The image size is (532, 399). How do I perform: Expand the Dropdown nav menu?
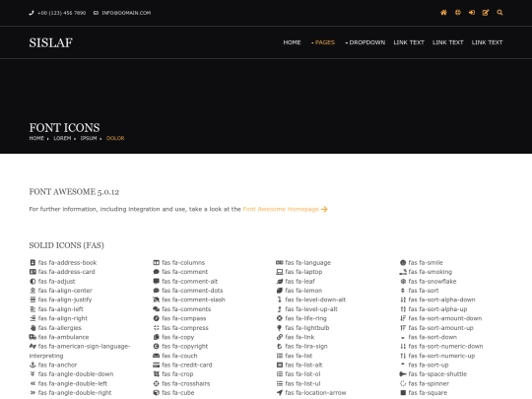(x=366, y=42)
